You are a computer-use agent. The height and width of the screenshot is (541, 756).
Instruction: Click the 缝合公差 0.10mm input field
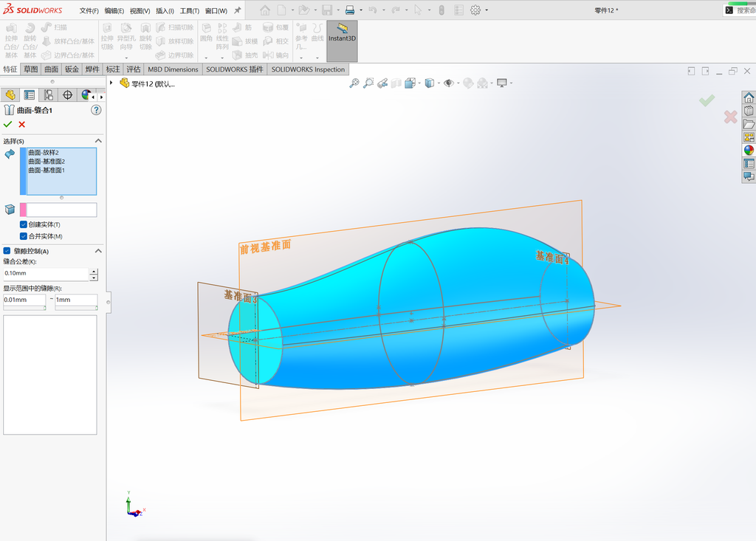coord(46,273)
